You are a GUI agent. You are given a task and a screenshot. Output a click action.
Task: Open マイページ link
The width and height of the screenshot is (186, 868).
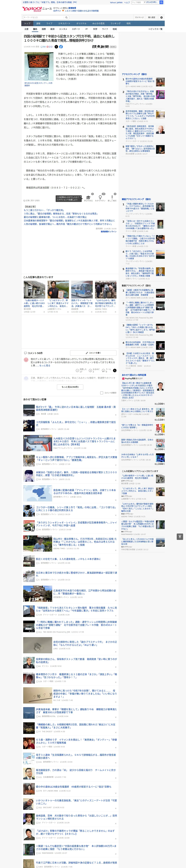point(139,17)
